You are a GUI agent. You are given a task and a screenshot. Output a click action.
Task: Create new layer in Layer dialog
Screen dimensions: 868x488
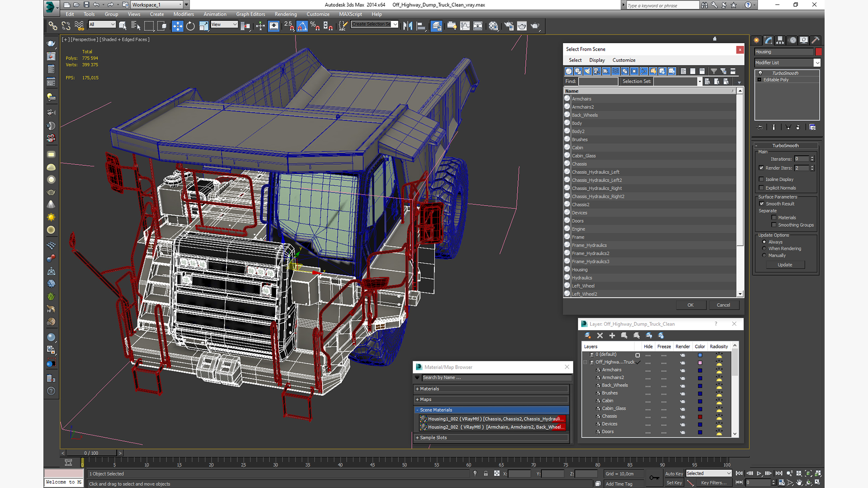point(588,335)
